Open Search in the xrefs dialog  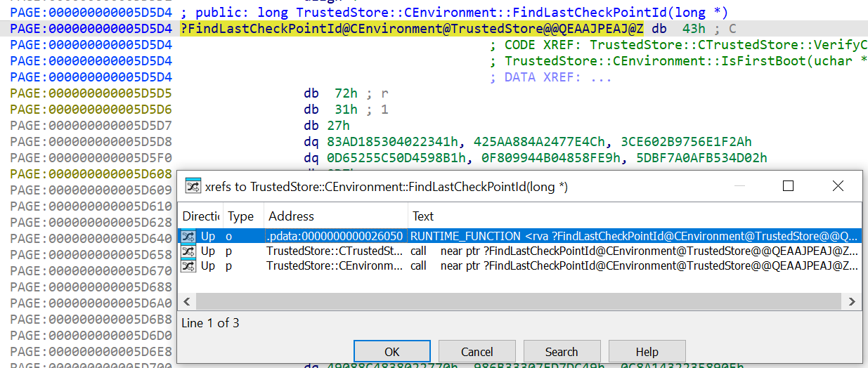click(562, 352)
